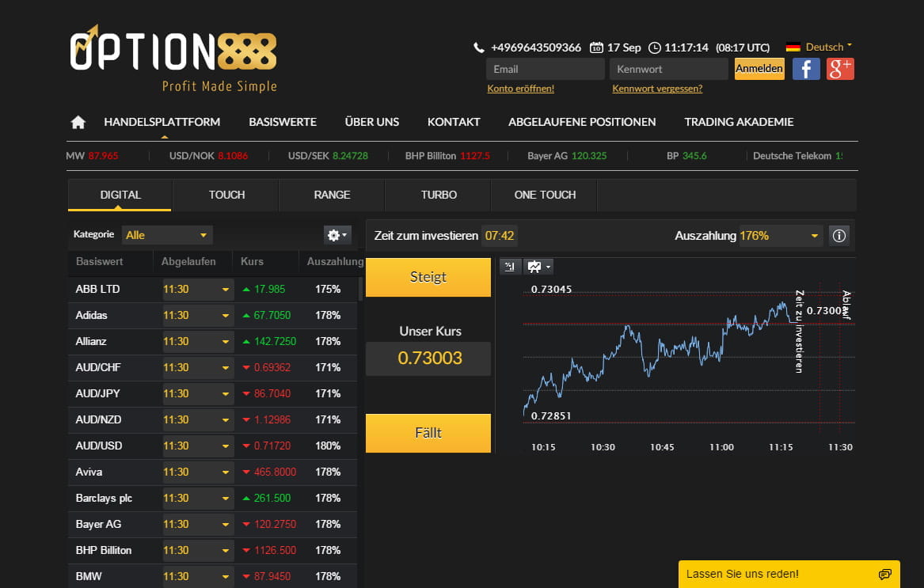924x588 pixels.
Task: Open the Basiswerte menu item
Action: (x=283, y=122)
